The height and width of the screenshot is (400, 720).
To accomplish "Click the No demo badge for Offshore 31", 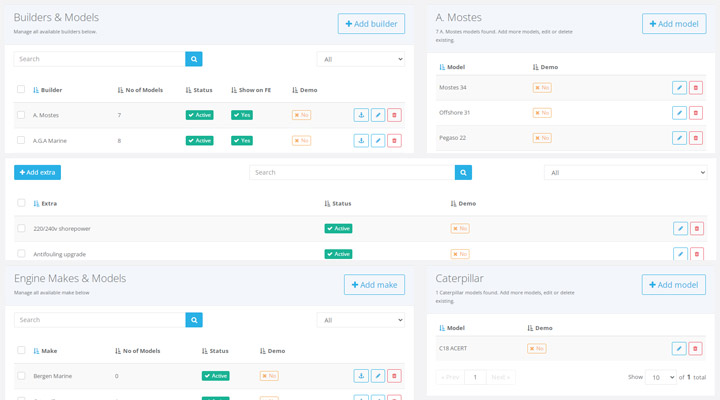I will [542, 113].
